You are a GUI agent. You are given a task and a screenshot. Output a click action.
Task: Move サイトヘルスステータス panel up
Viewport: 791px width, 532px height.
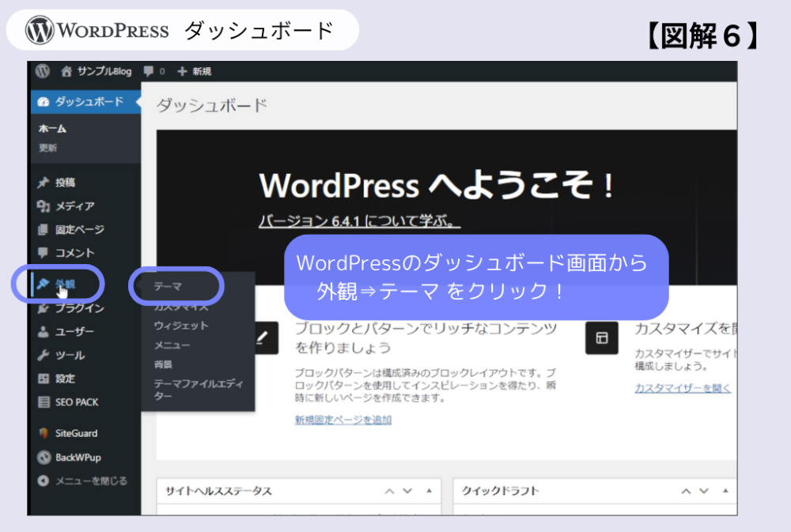point(389,491)
